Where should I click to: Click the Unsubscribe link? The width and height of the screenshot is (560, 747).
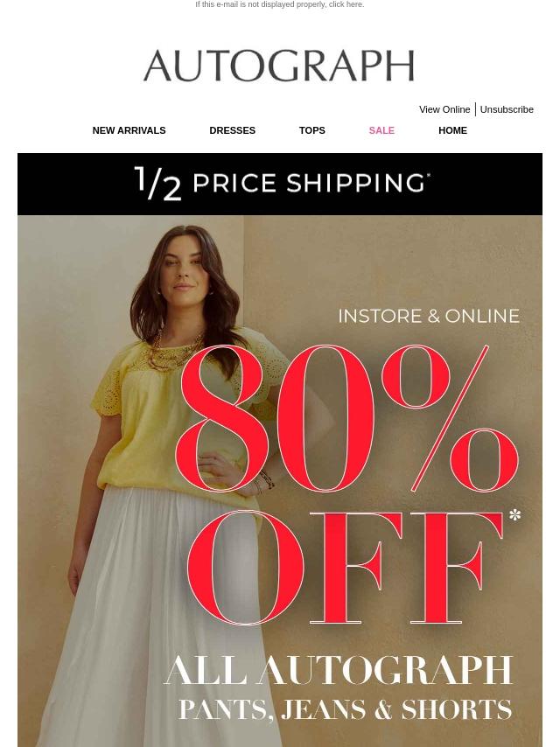pyautogui.click(x=506, y=109)
